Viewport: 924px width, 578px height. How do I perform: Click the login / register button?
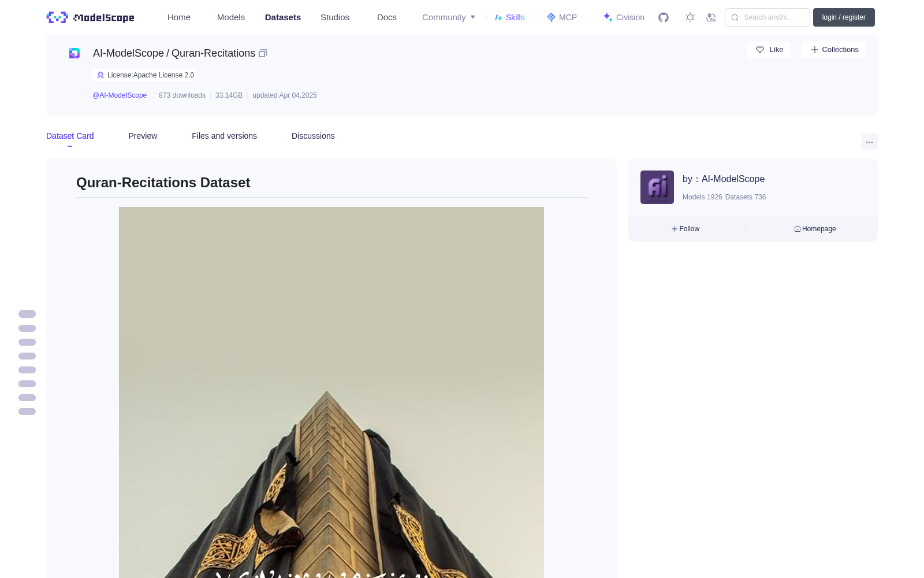coord(844,17)
